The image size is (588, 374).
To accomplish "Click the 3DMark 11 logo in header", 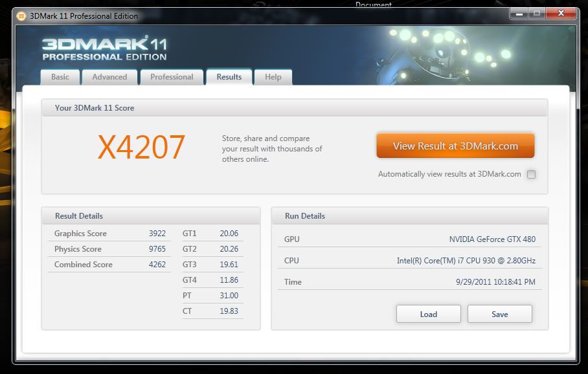I will [x=105, y=49].
